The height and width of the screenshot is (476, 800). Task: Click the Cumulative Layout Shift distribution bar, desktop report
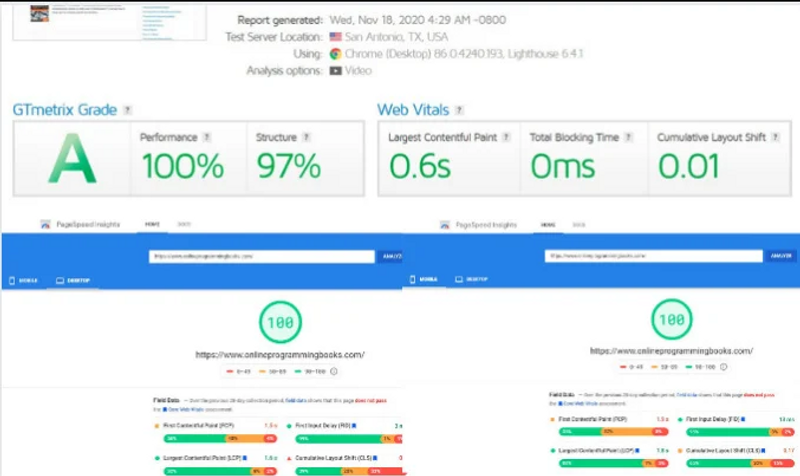point(348,471)
